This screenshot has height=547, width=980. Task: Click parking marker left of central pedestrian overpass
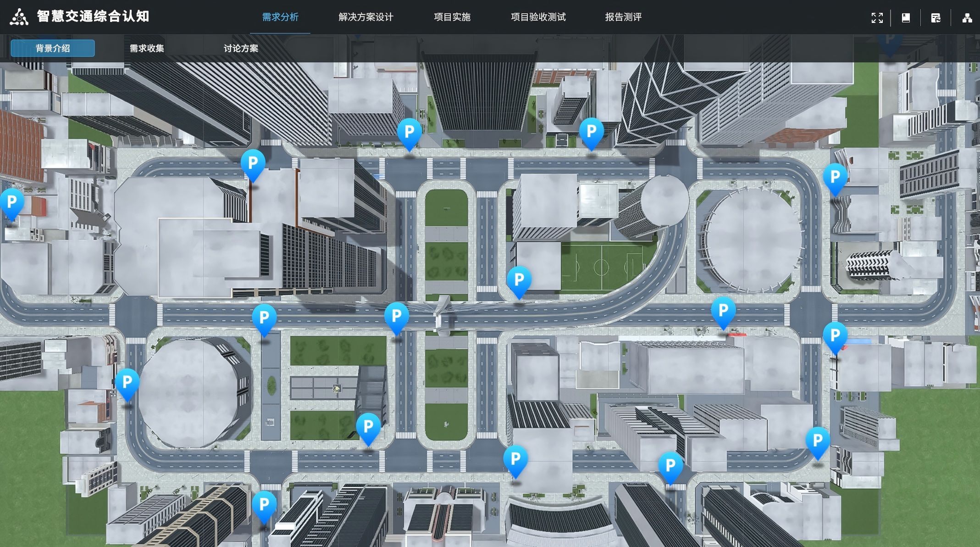(x=396, y=317)
